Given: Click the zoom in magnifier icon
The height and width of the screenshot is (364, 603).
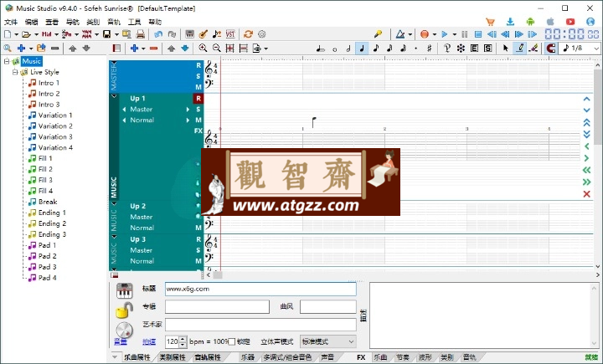Looking at the screenshot, I should coord(203,48).
